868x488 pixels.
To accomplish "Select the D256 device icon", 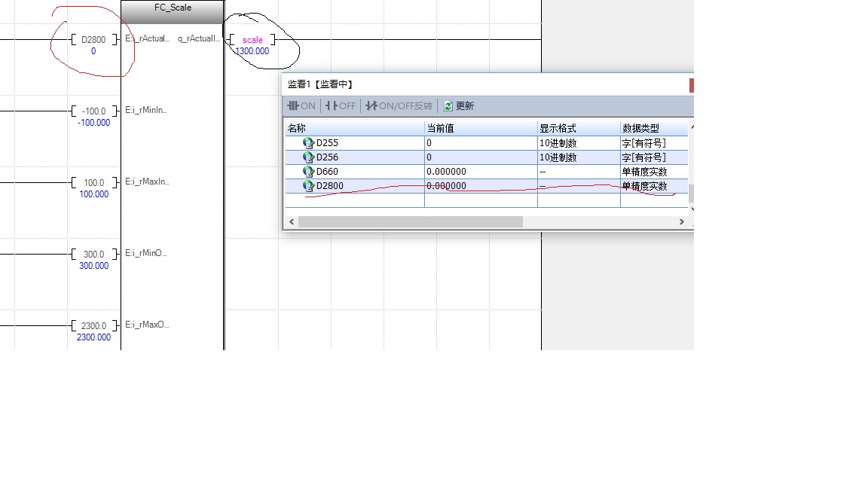I will point(308,157).
